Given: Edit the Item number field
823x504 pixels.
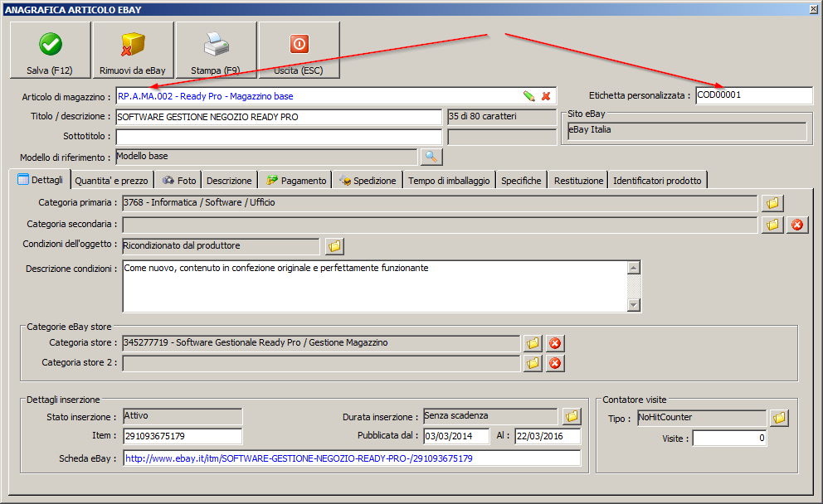Looking at the screenshot, I should click(183, 436).
